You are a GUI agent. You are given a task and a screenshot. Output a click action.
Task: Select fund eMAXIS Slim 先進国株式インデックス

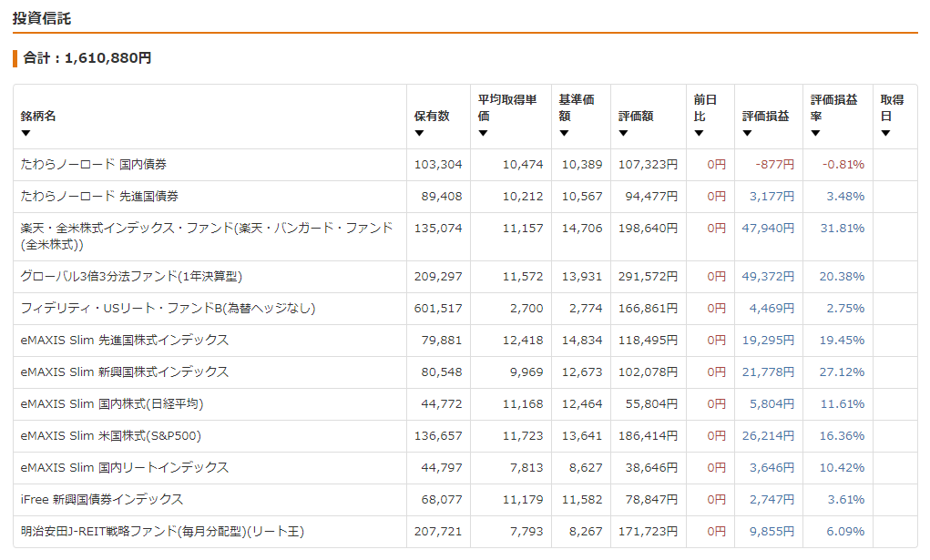(125, 341)
